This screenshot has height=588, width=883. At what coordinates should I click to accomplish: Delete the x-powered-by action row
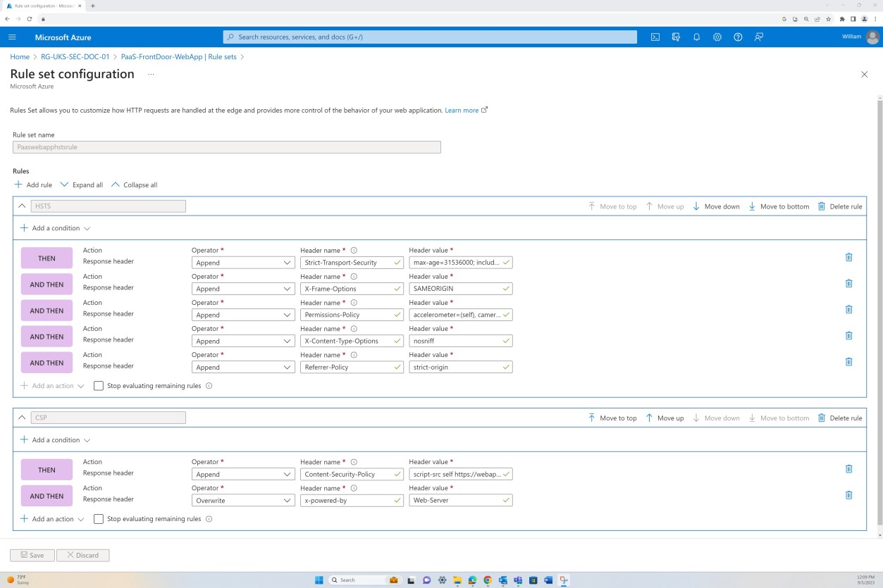coord(848,495)
